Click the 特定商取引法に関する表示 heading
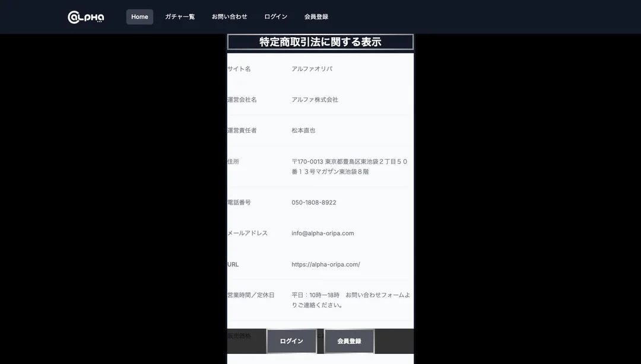The height and width of the screenshot is (364, 641). point(320,41)
